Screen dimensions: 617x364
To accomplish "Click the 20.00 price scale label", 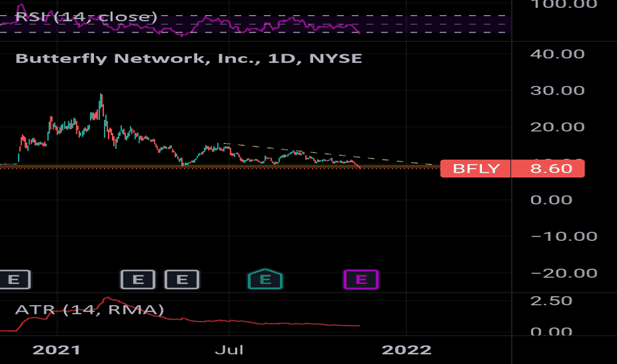I will pyautogui.click(x=557, y=127).
